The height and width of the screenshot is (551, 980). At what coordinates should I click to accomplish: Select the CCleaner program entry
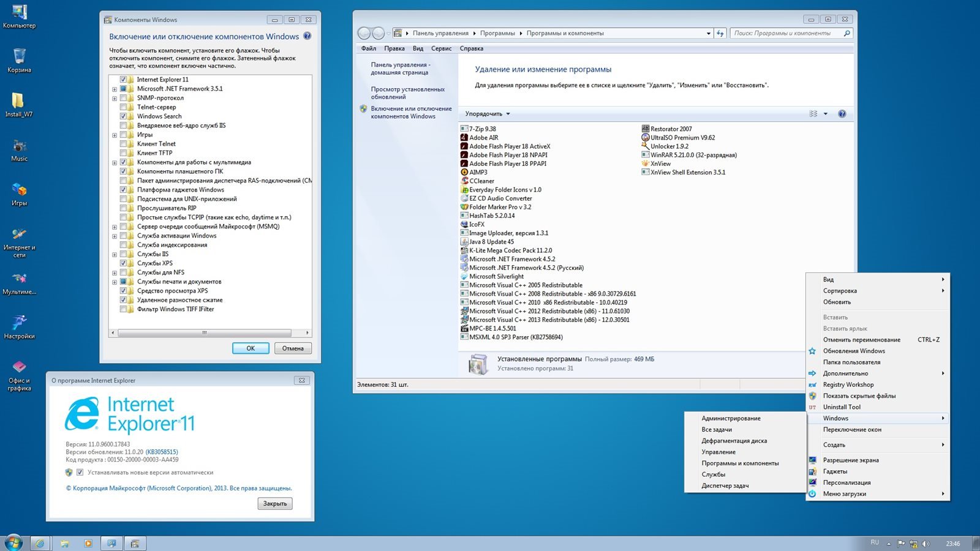(x=477, y=181)
